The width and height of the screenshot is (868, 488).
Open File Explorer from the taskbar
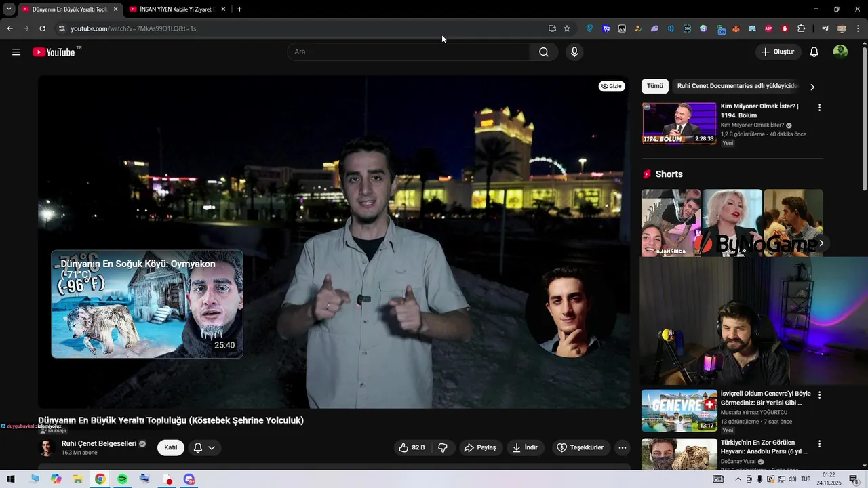[78, 479]
